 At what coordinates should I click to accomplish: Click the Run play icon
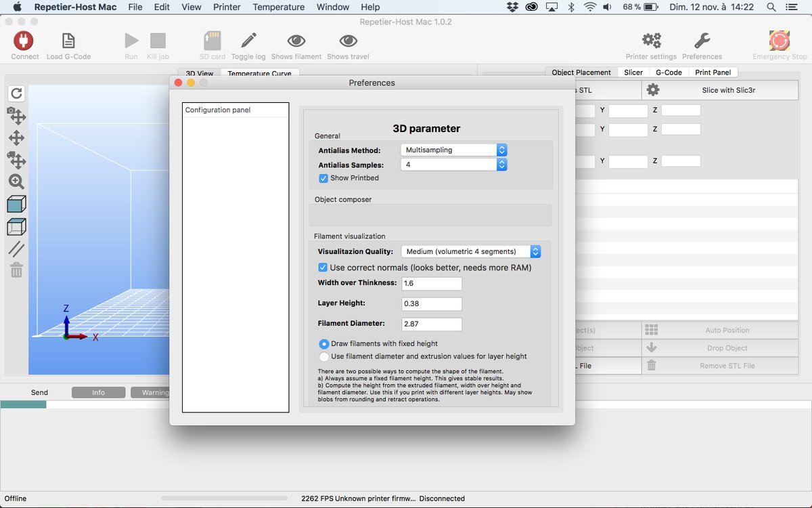[x=131, y=41]
